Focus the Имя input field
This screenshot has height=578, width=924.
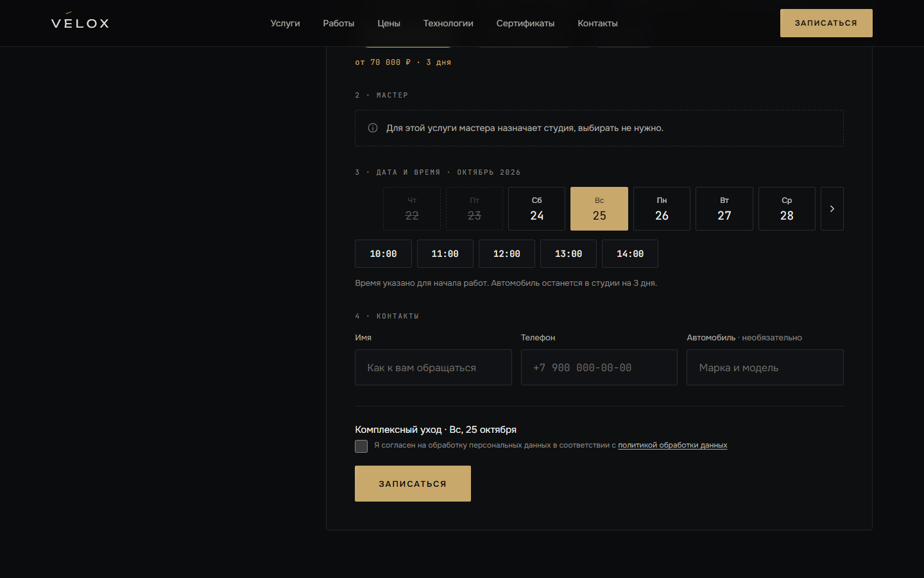[x=433, y=367]
